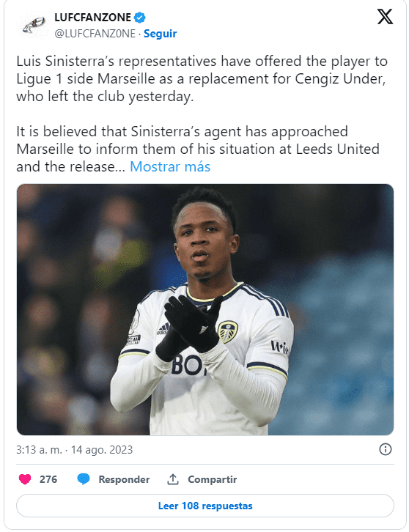Click the Responder label

124,479
